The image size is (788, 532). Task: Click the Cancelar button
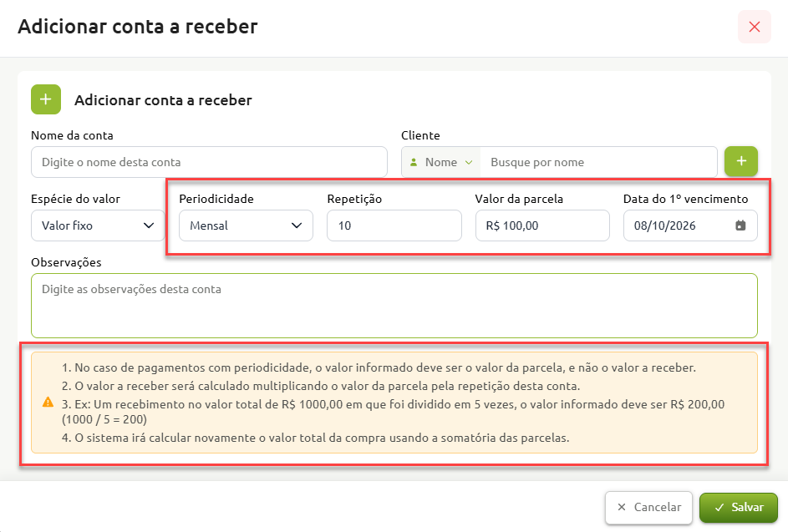648,508
